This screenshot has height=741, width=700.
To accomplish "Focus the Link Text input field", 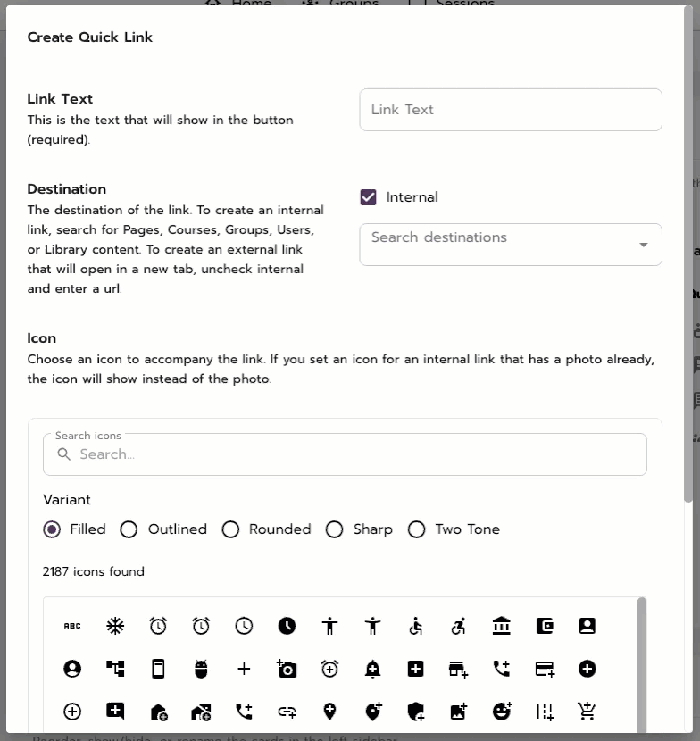I will 511,110.
